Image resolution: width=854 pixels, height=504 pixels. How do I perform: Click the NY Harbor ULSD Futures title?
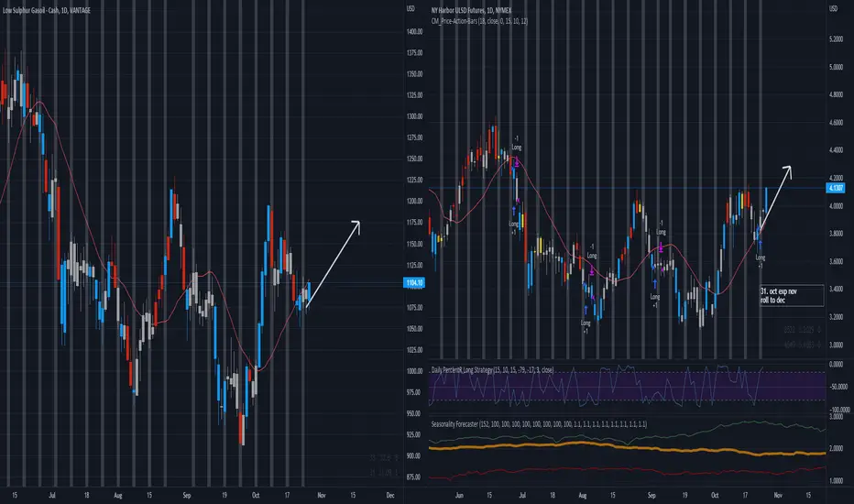click(x=471, y=10)
